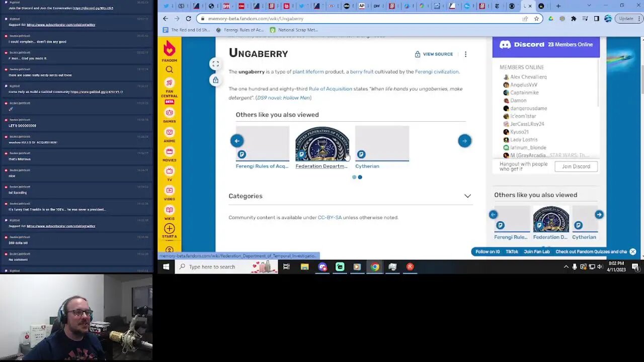Toggle the Chrome side panel icon
Viewport: 644px width, 362px height.
coord(596,19)
